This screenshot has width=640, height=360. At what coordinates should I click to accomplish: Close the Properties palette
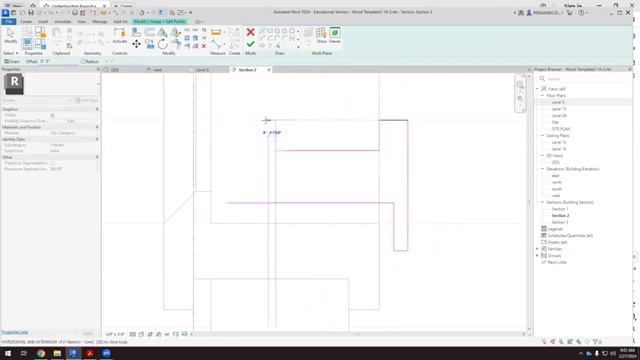coord(98,70)
